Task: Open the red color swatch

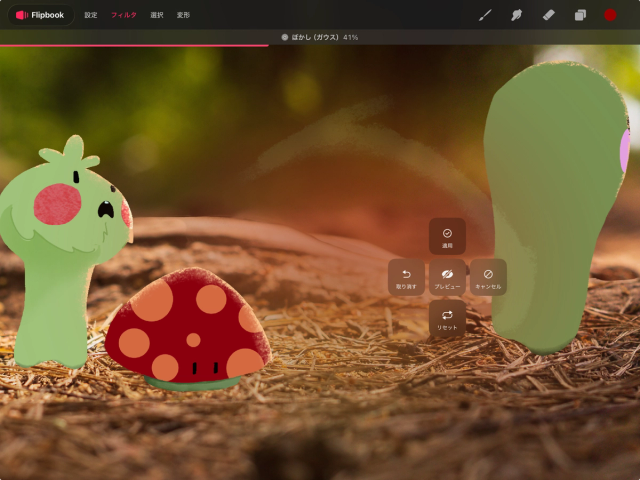Action: pos(610,15)
